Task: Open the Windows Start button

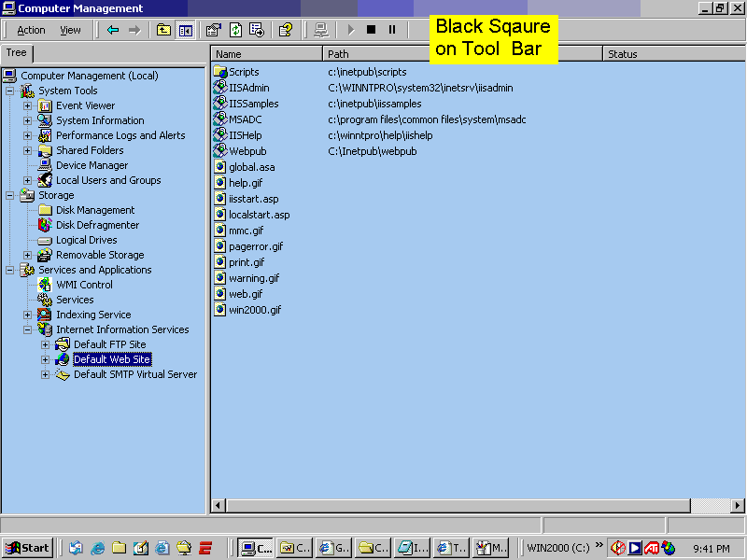Action: click(x=27, y=548)
